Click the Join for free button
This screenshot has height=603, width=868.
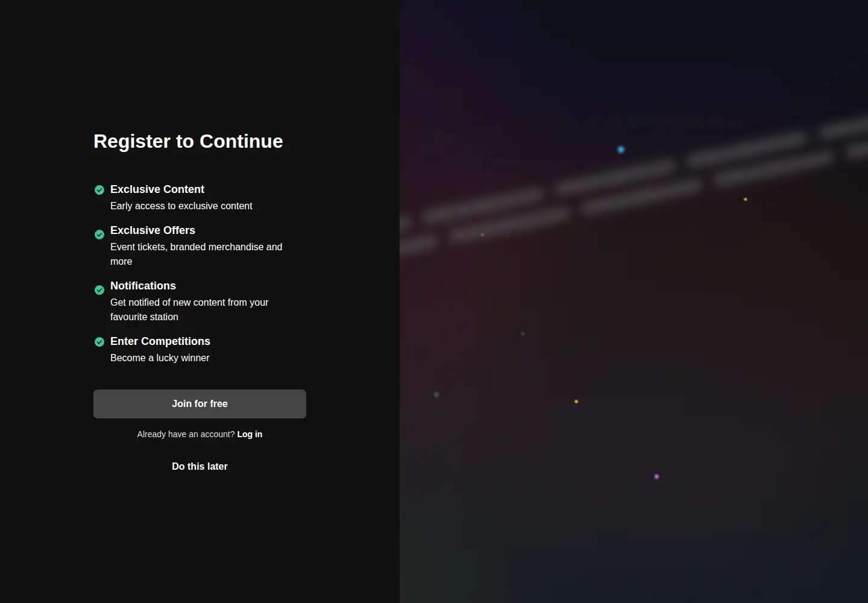pos(200,404)
